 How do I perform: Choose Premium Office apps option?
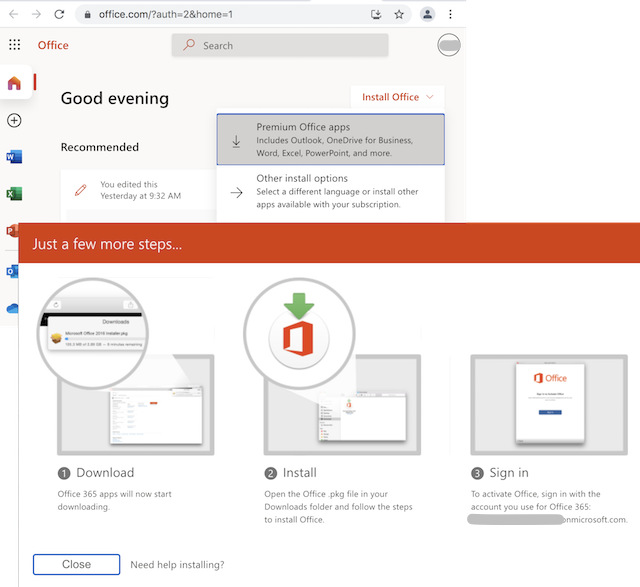(x=331, y=140)
